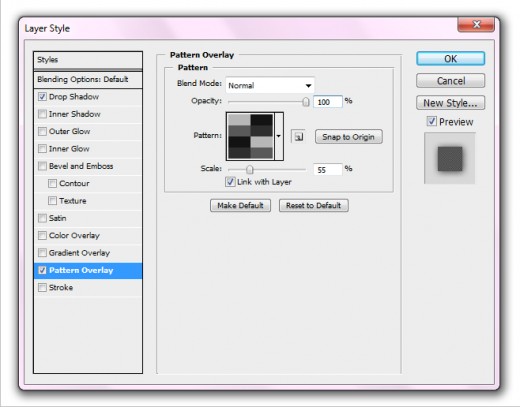Screen dimensions: 520x407
Task: Click the Opacity value field
Action: [328, 102]
